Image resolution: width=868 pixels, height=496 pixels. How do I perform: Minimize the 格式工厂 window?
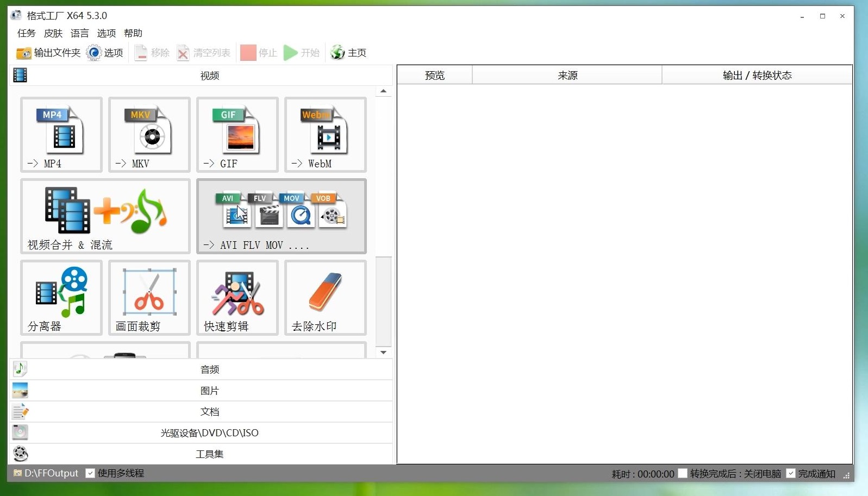(x=802, y=16)
